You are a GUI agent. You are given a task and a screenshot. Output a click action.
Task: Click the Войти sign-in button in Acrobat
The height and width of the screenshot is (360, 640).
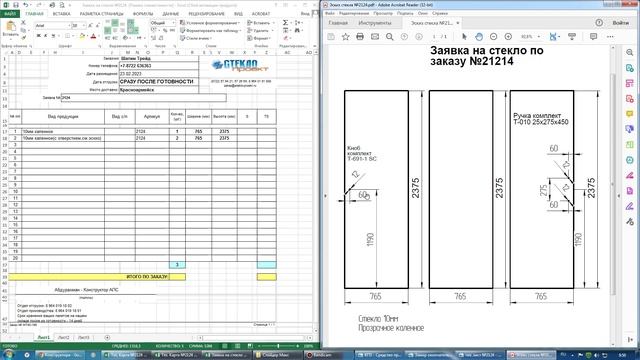pyautogui.click(x=620, y=23)
